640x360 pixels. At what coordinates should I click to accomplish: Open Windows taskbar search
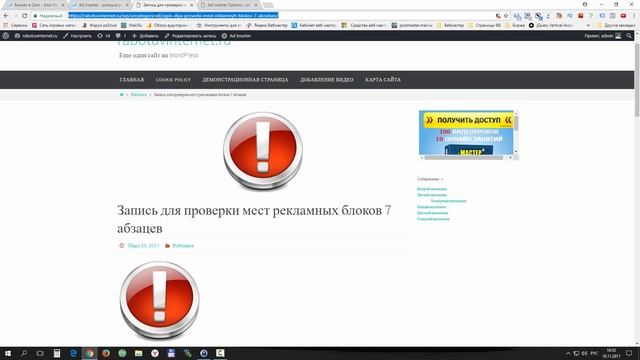[x=24, y=353]
